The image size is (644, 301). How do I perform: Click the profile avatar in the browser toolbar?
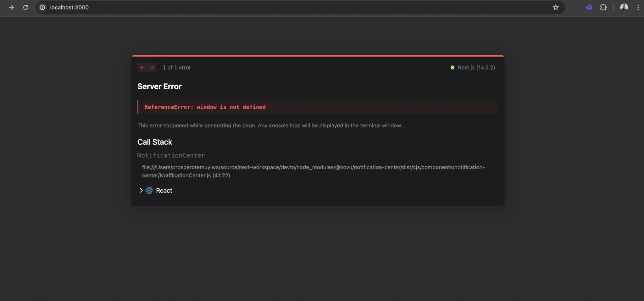tap(624, 7)
